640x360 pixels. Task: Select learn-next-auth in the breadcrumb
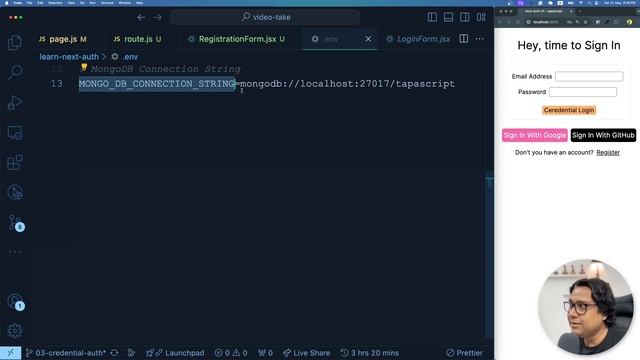(69, 57)
